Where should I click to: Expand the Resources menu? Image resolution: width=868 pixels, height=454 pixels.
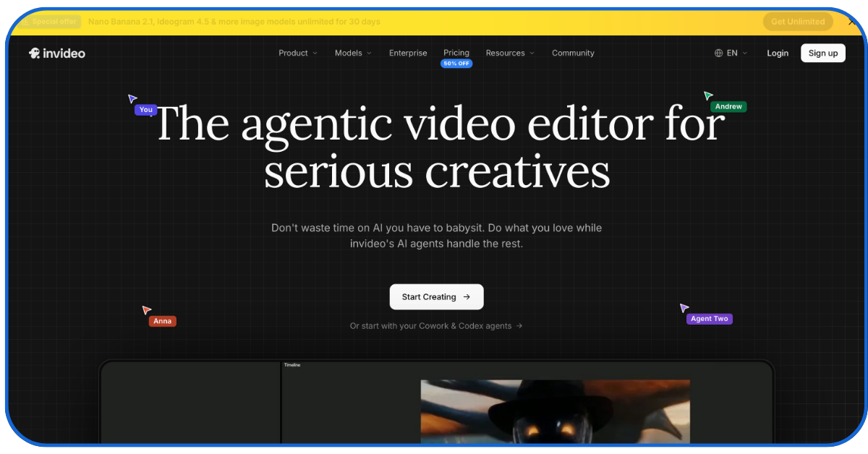510,53
